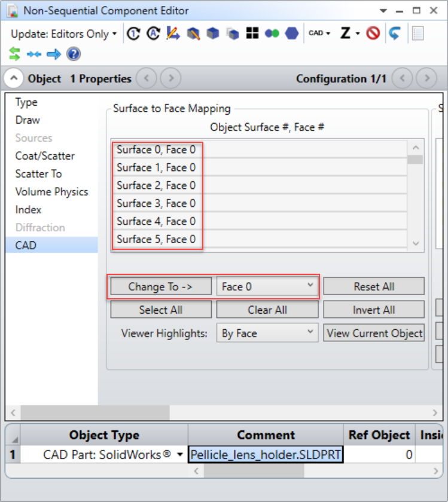Open the Update: Editors Only dropdown
The width and height of the screenshot is (448, 502).
(63, 33)
